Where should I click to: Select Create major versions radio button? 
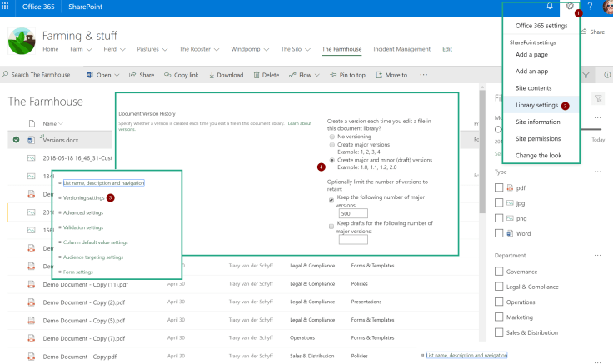tap(332, 144)
